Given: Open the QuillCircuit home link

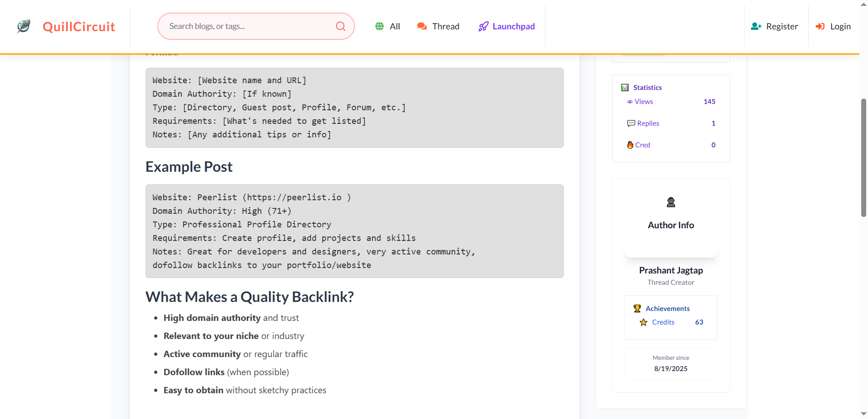Looking at the screenshot, I should pyautogui.click(x=79, y=27).
